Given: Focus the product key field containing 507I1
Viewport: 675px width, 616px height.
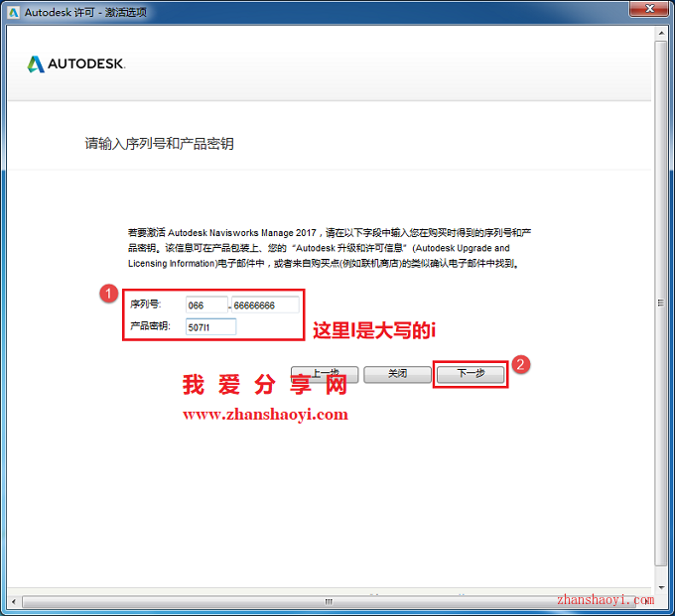Looking at the screenshot, I should pyautogui.click(x=210, y=327).
